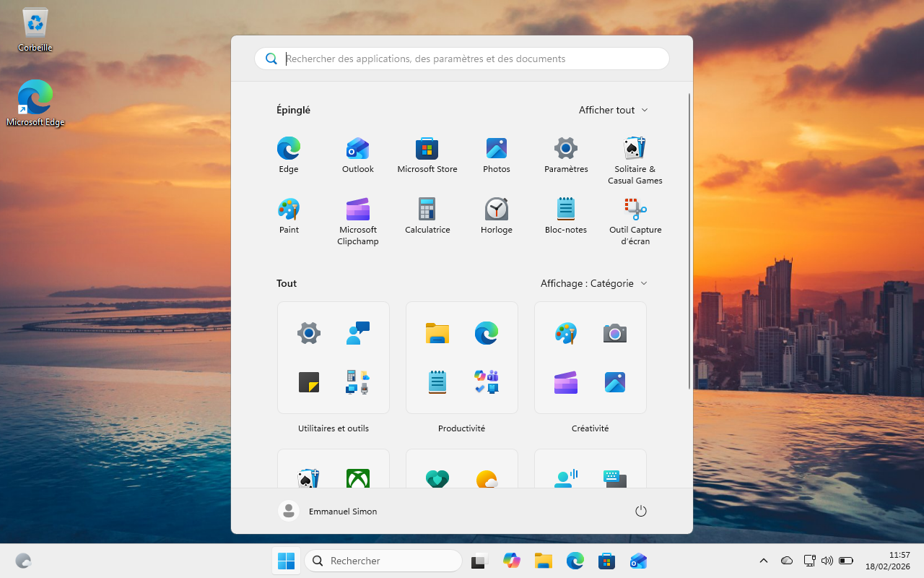Click the Tout section heading

tap(287, 283)
